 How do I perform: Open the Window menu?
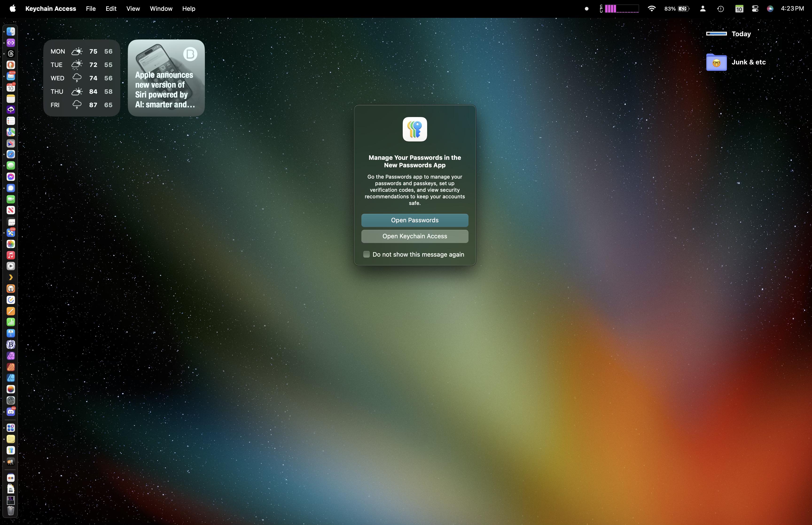[161, 8]
